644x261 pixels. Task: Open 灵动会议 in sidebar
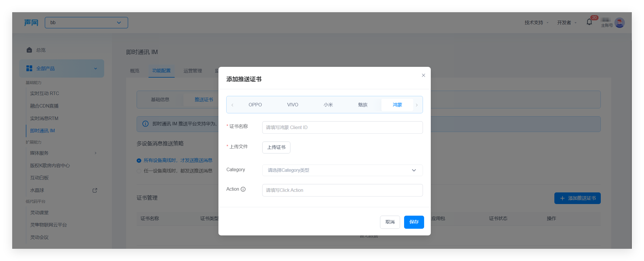[x=39, y=237]
